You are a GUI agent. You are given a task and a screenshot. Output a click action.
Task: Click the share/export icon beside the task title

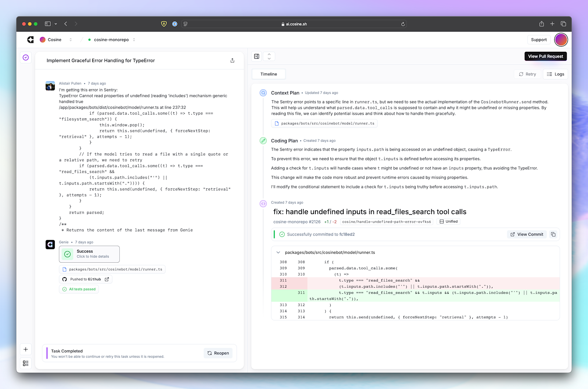point(232,60)
